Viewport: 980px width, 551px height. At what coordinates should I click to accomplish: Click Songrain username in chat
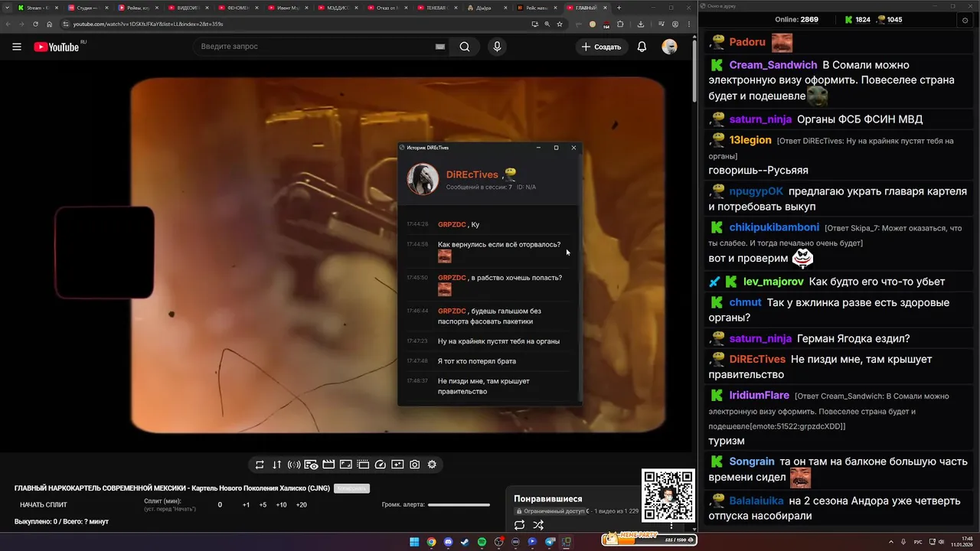pyautogui.click(x=752, y=461)
